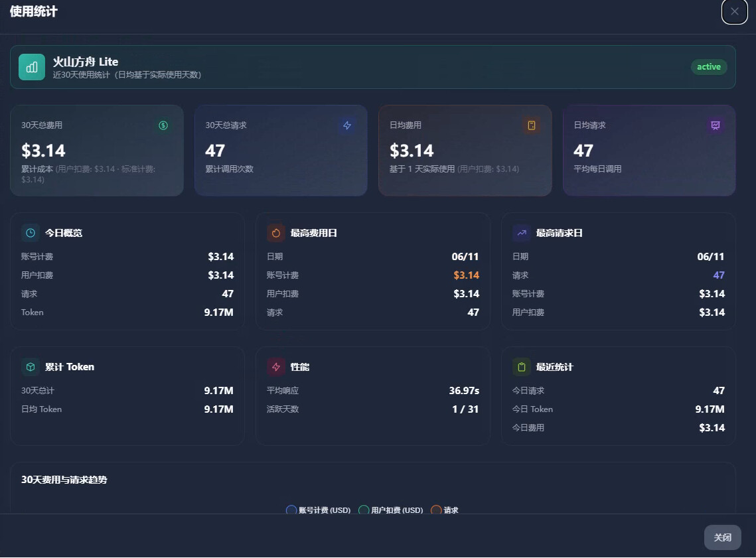The image size is (756, 558).
Task: Close the 使用统计 dialog with X button
Action: pyautogui.click(x=734, y=11)
